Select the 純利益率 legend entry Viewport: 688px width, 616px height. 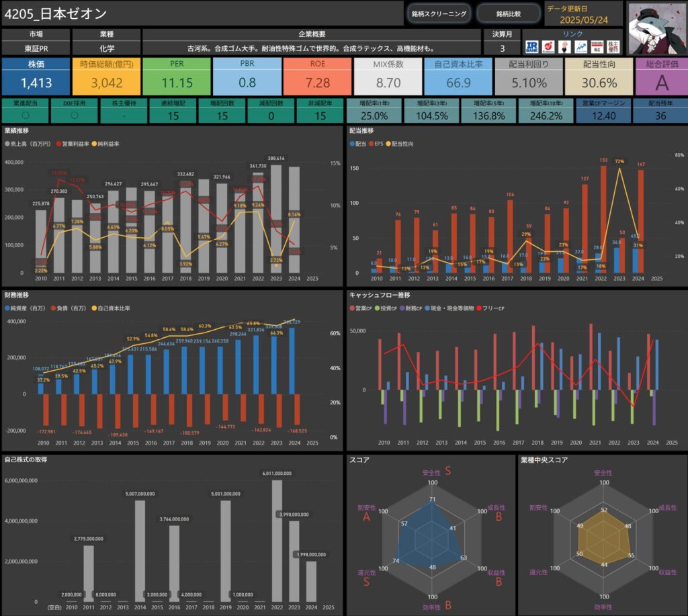[x=105, y=144]
